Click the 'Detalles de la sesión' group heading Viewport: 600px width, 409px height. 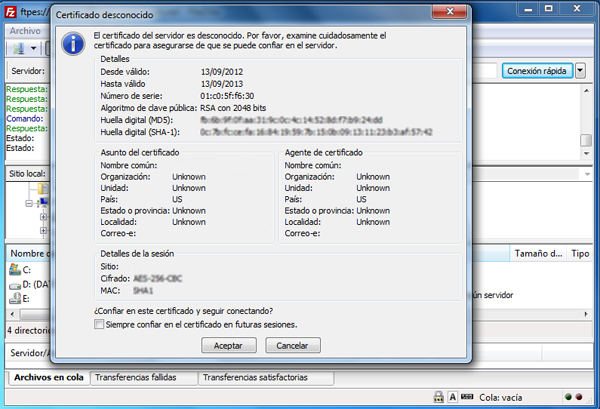pyautogui.click(x=137, y=254)
